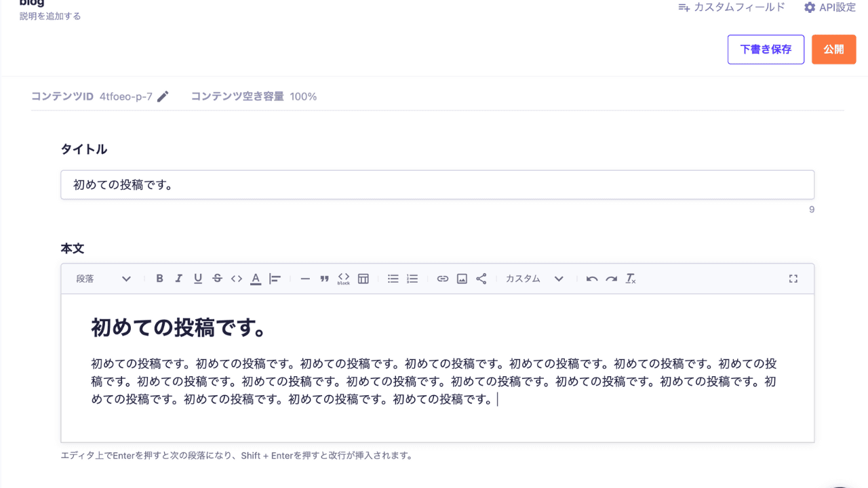Insert a table into the body

(363, 279)
